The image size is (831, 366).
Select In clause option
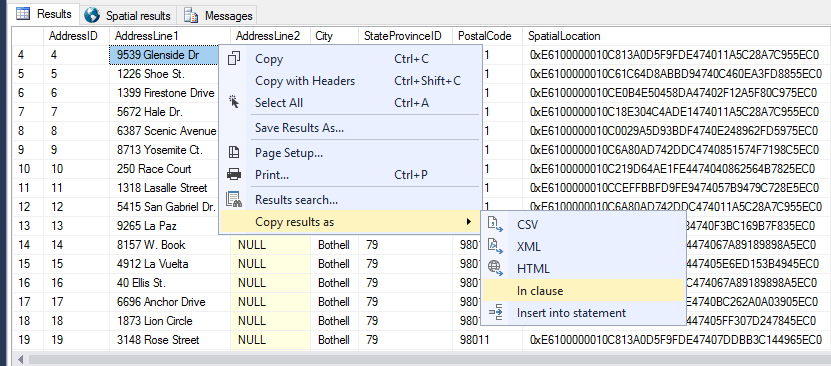click(x=583, y=290)
